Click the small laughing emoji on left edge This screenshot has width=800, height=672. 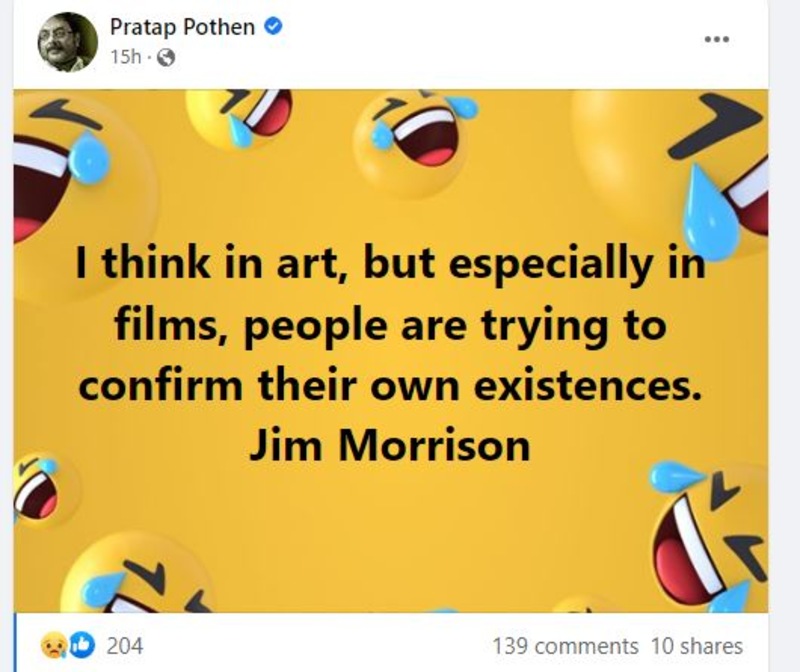[x=36, y=489]
